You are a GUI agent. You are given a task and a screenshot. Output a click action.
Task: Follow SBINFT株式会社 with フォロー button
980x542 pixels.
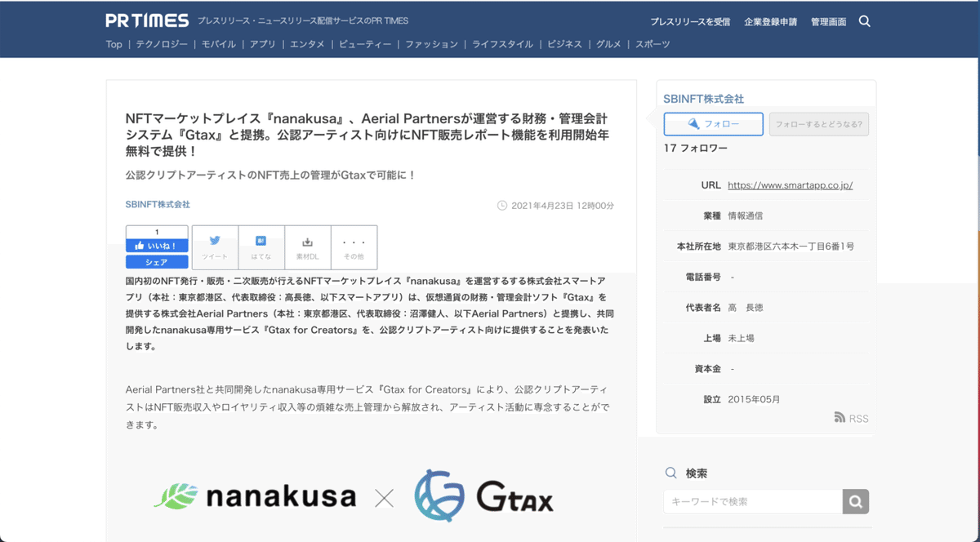tap(713, 124)
